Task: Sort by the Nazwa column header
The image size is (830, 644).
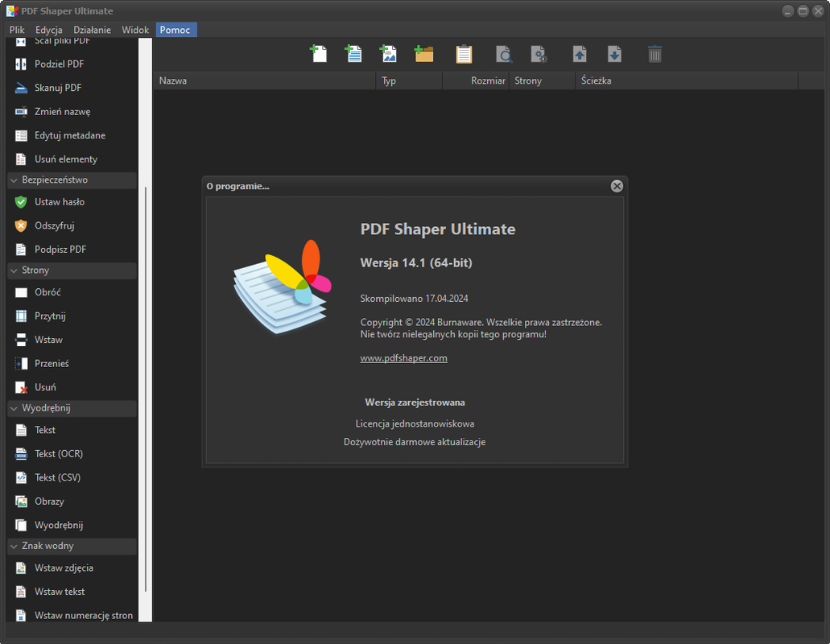Action: [x=264, y=80]
